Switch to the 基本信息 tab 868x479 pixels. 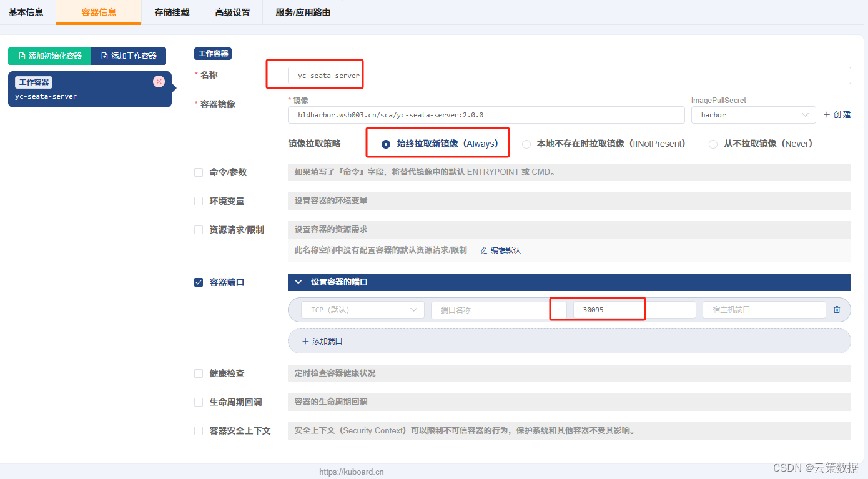[26, 12]
